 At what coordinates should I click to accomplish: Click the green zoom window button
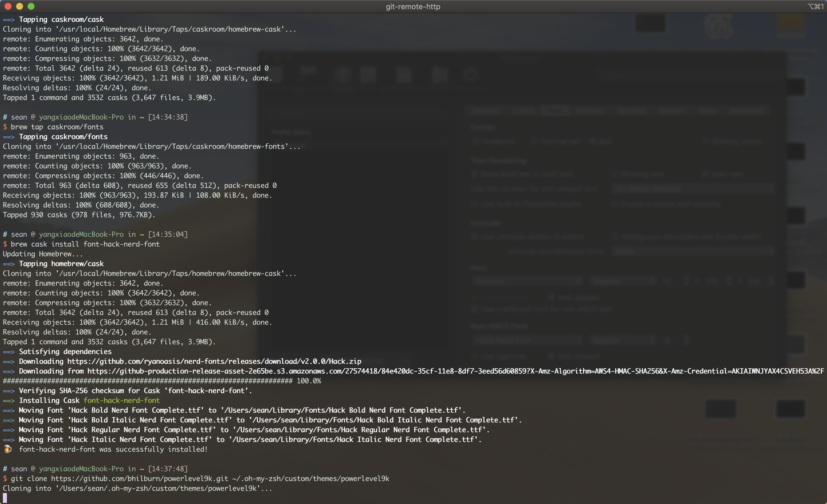(x=31, y=6)
